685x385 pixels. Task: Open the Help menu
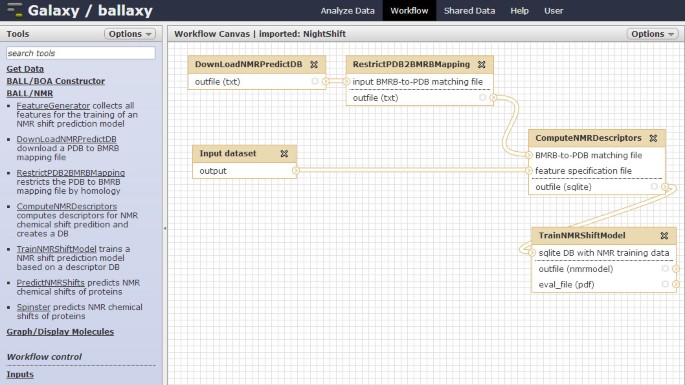519,11
